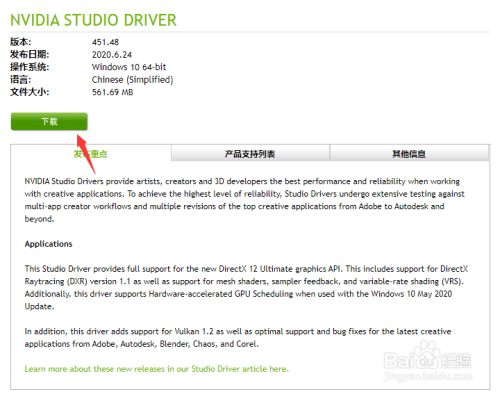The height and width of the screenshot is (394, 500).
Task: Click the 版本 label
Action: pyautogui.click(x=20, y=42)
